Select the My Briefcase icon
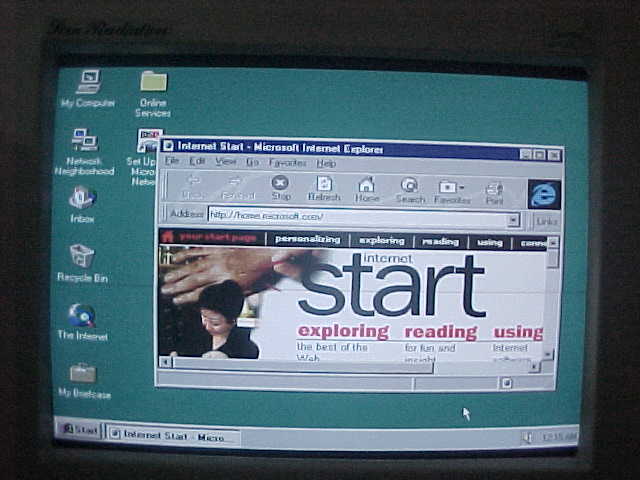 [x=84, y=380]
